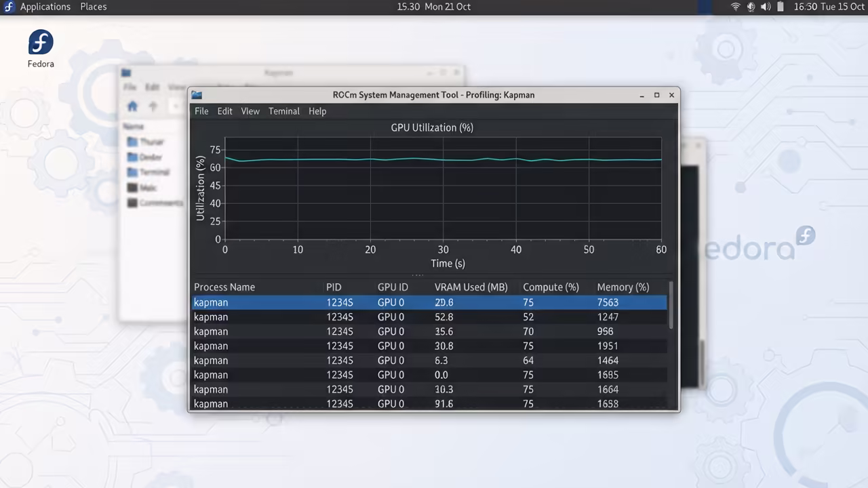Minimize the ROCm System Management Tool window
The image size is (868, 488).
642,95
